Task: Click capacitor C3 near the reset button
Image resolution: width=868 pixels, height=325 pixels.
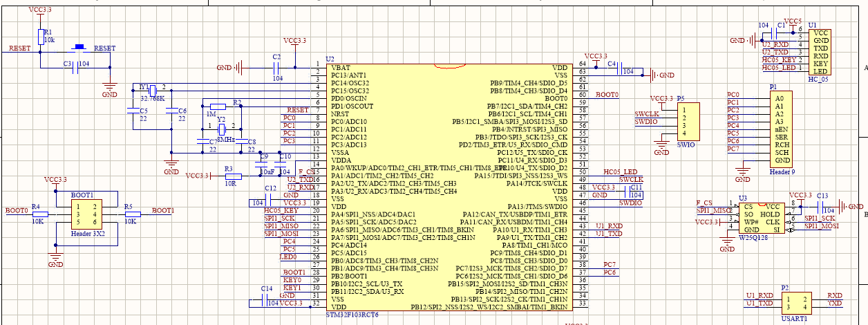Action: click(x=75, y=68)
